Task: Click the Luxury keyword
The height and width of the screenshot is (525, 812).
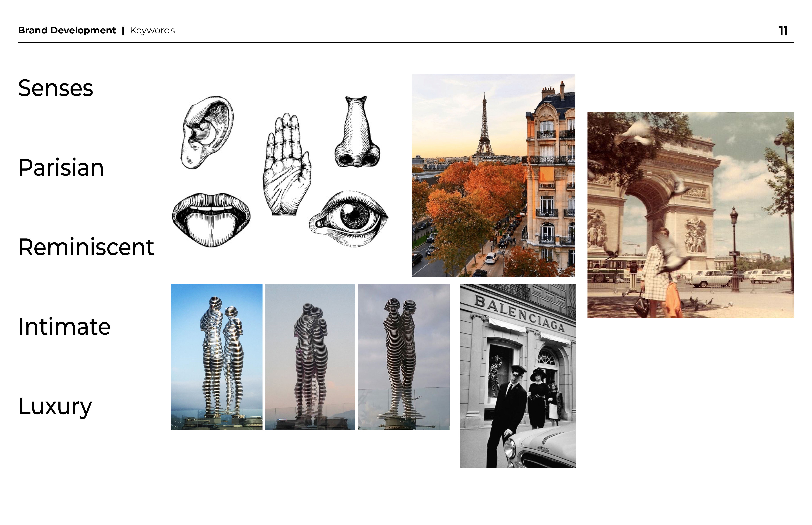Action: (55, 406)
